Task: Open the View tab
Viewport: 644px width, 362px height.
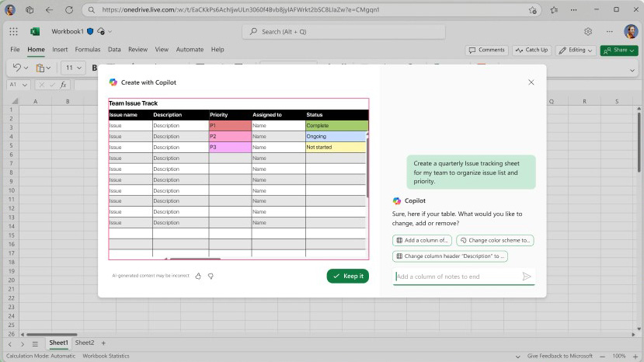Action: [162, 49]
